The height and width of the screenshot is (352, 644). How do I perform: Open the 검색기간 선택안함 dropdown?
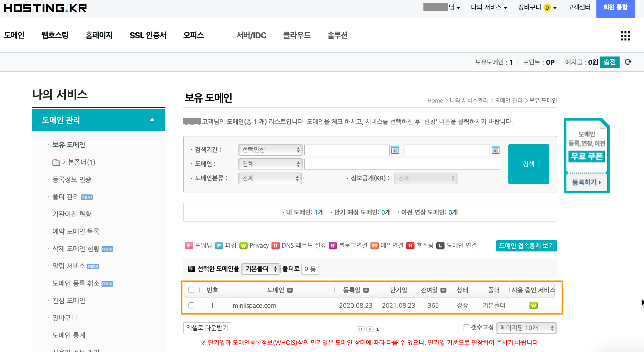270,150
